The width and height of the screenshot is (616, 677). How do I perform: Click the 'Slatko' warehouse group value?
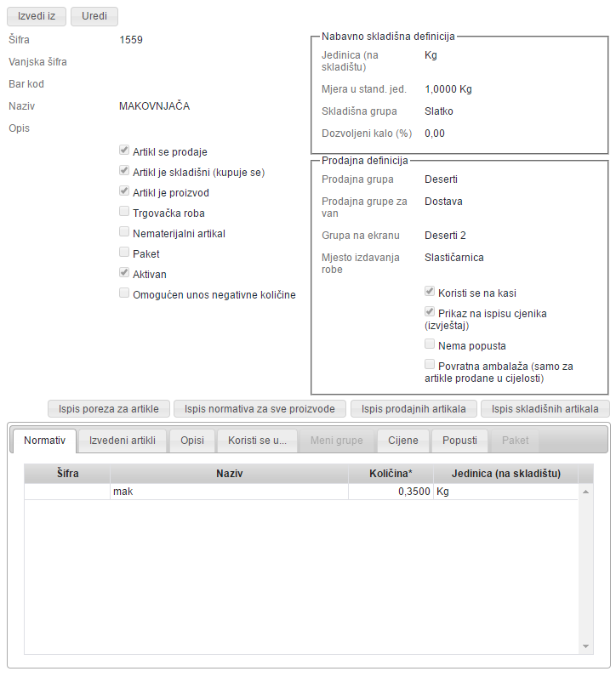[439, 111]
